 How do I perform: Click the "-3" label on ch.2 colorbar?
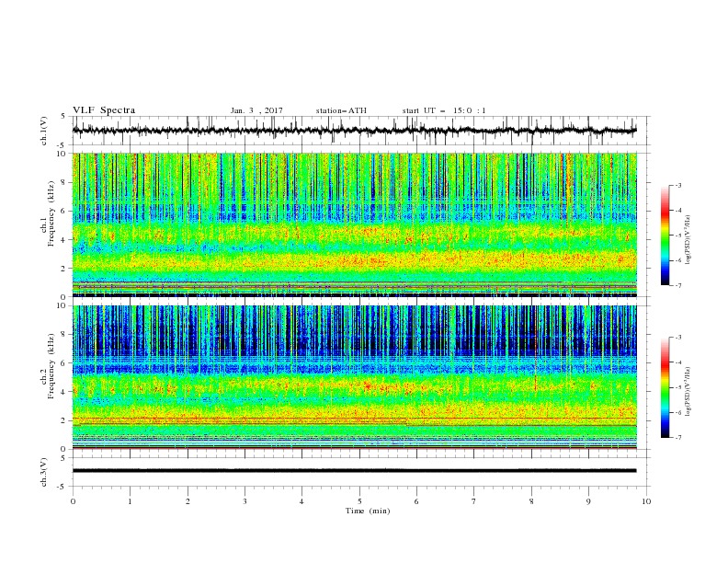[677, 338]
